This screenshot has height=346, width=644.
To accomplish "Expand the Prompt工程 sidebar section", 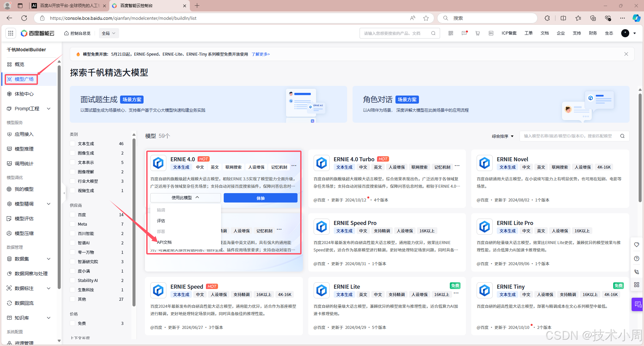I will point(49,109).
